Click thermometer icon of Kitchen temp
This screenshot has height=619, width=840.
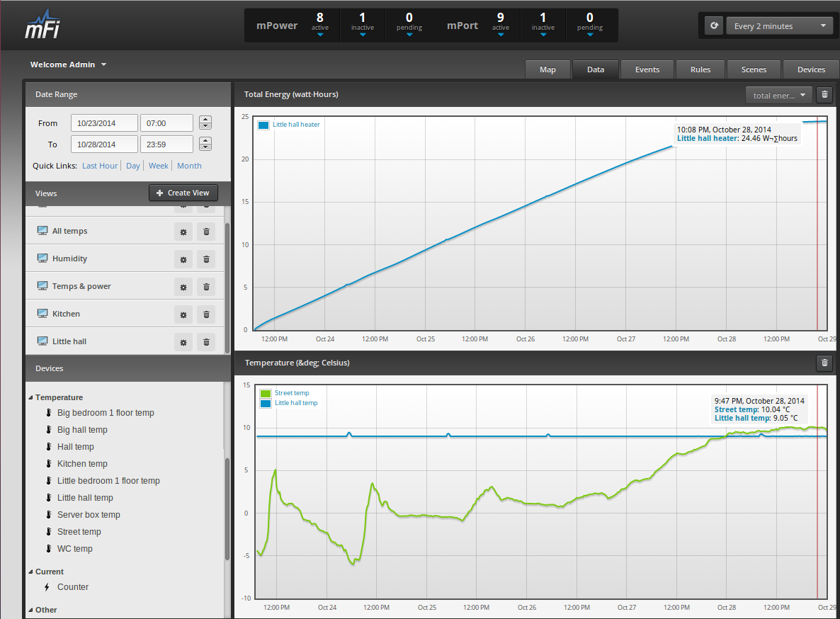[x=49, y=463]
